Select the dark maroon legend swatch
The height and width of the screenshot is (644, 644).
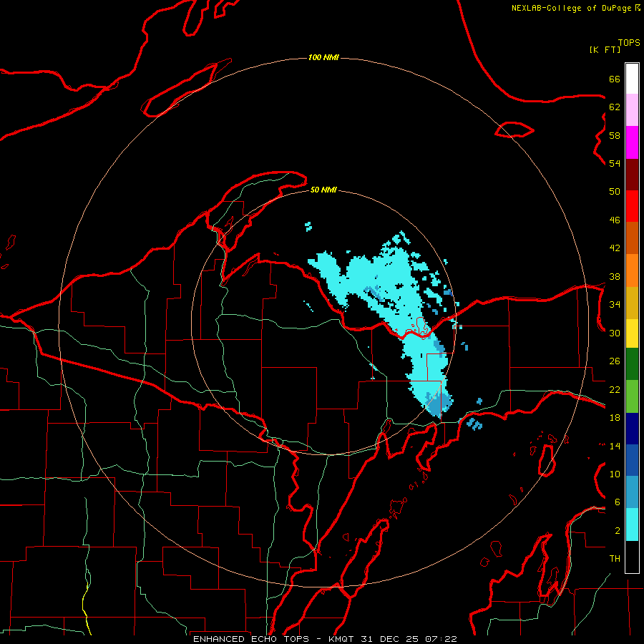[x=632, y=175]
